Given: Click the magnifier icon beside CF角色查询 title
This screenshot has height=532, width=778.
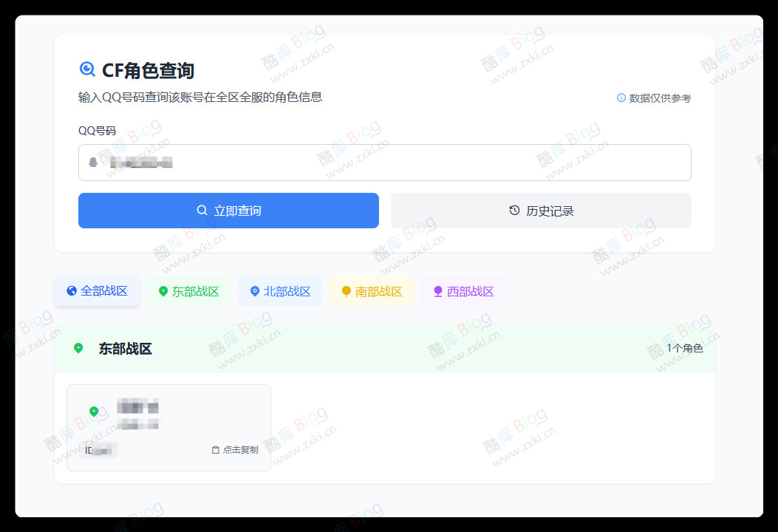Looking at the screenshot, I should coord(86,69).
